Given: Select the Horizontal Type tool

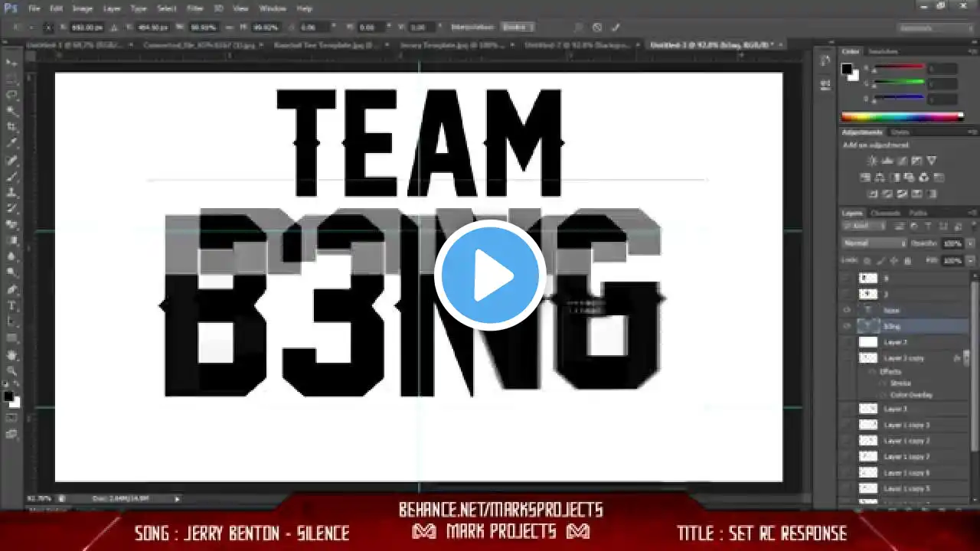Looking at the screenshot, I should 11,306.
